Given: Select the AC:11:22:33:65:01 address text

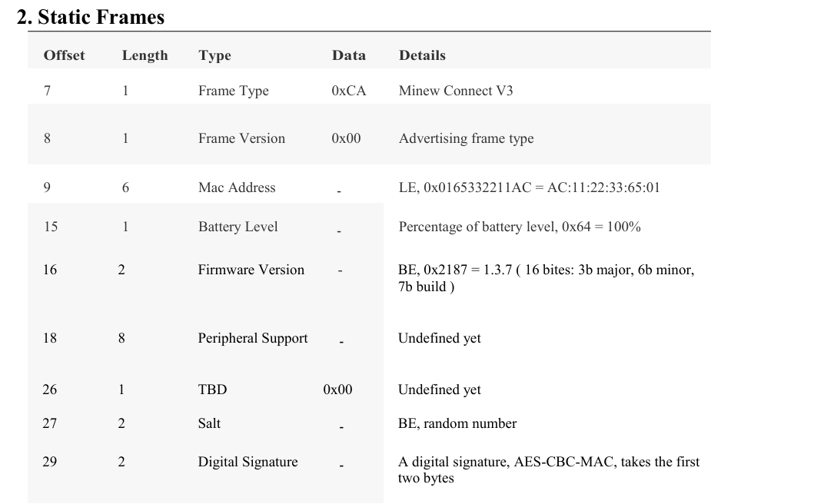Looking at the screenshot, I should (603, 187).
